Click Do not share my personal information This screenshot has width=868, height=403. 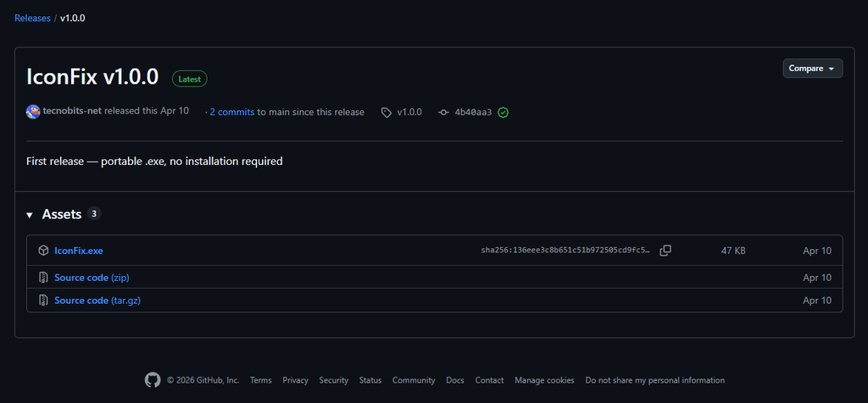[655, 380]
